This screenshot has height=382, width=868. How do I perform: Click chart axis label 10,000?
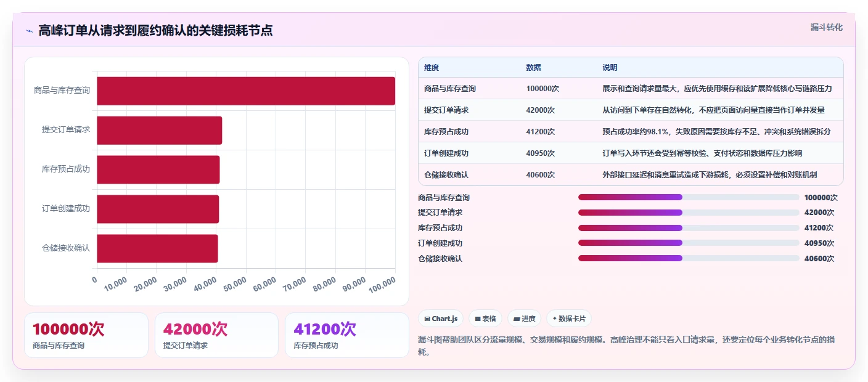pos(115,284)
